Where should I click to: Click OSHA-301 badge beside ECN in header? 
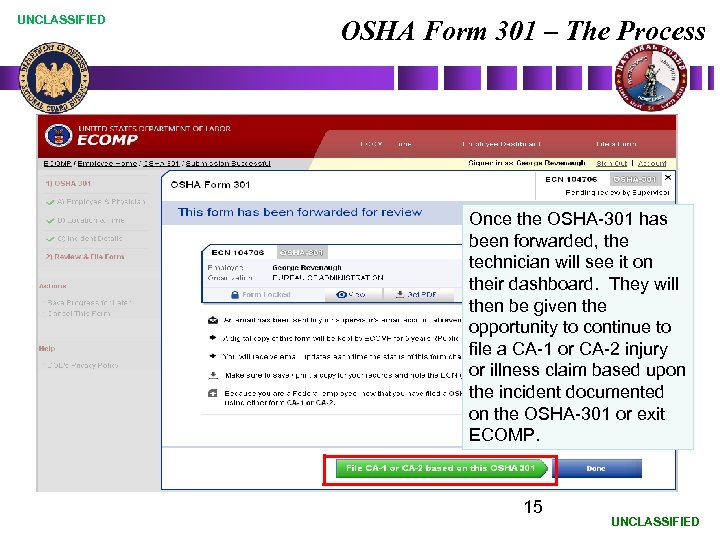[x=635, y=179]
